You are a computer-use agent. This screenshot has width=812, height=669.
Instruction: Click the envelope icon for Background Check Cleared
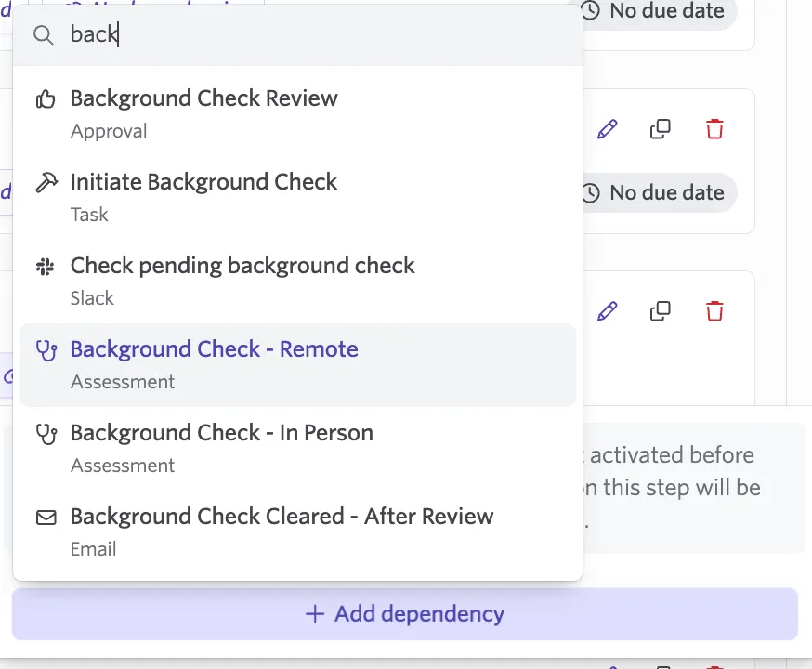click(x=46, y=518)
